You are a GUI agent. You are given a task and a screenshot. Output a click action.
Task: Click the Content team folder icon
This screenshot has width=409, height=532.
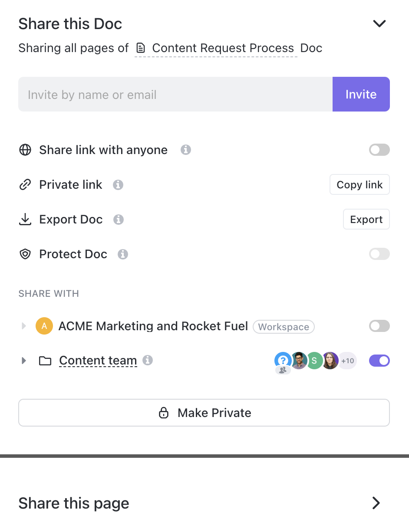(45, 360)
